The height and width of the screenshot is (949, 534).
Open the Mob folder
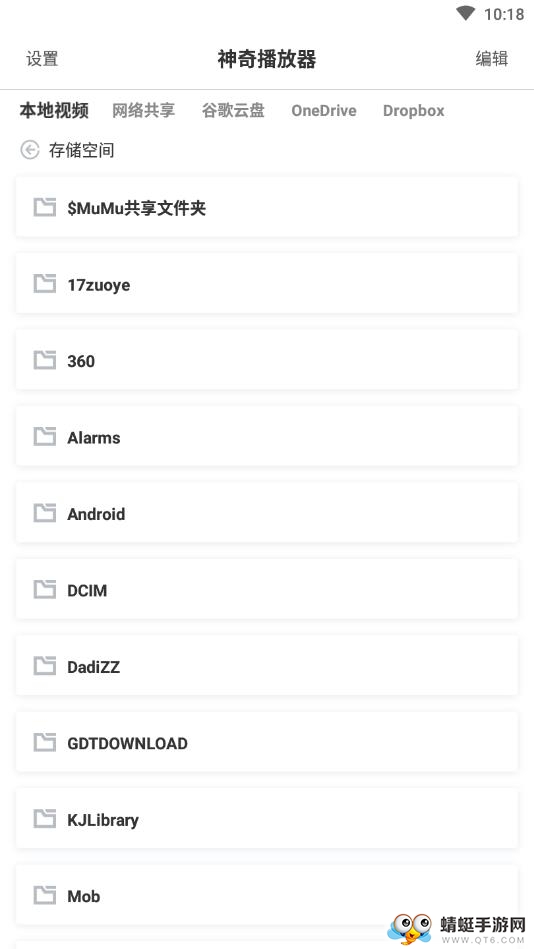(267, 895)
